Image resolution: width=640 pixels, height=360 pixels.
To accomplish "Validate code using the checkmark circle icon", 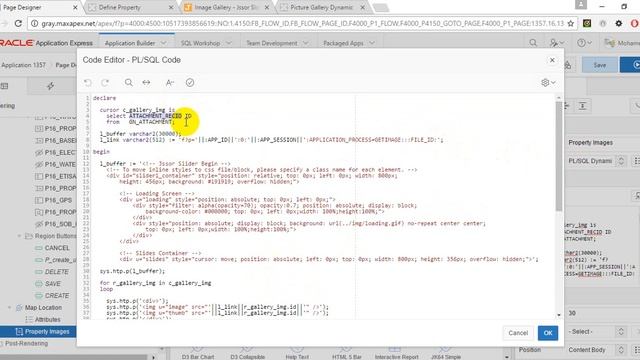I will 190,83.
